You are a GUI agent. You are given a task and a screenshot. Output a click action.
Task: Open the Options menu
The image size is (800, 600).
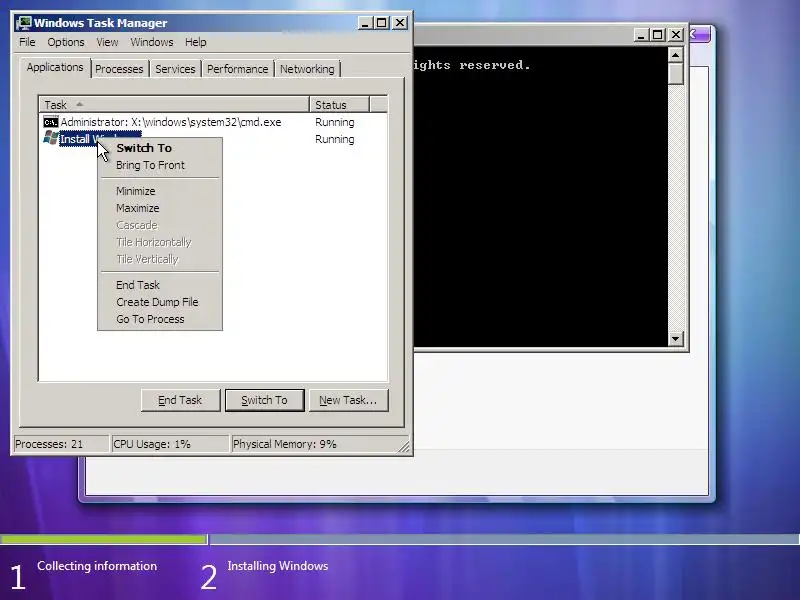(66, 42)
